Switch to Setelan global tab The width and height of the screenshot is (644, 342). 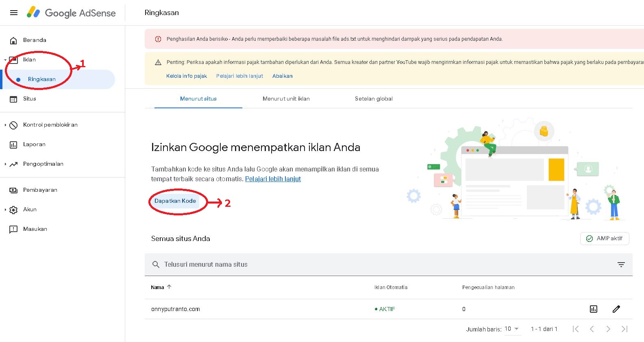coord(374,99)
